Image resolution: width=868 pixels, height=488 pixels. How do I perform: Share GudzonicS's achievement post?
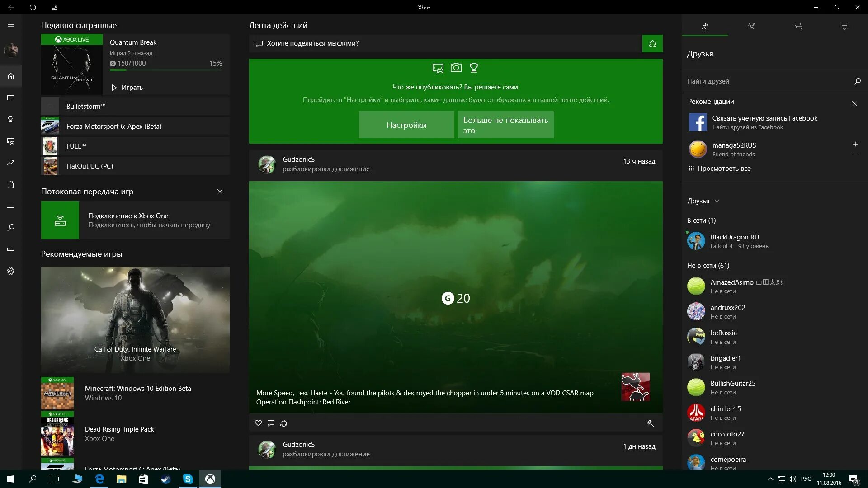click(283, 423)
